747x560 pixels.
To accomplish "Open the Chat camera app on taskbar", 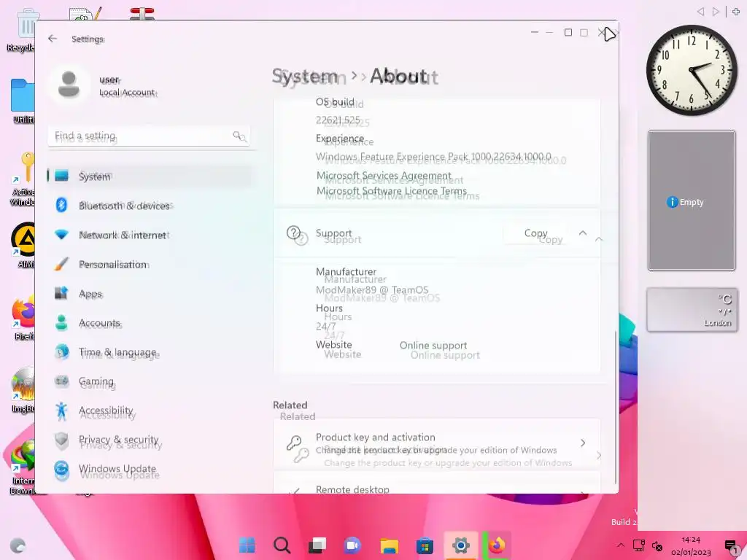I will pyautogui.click(x=353, y=545).
